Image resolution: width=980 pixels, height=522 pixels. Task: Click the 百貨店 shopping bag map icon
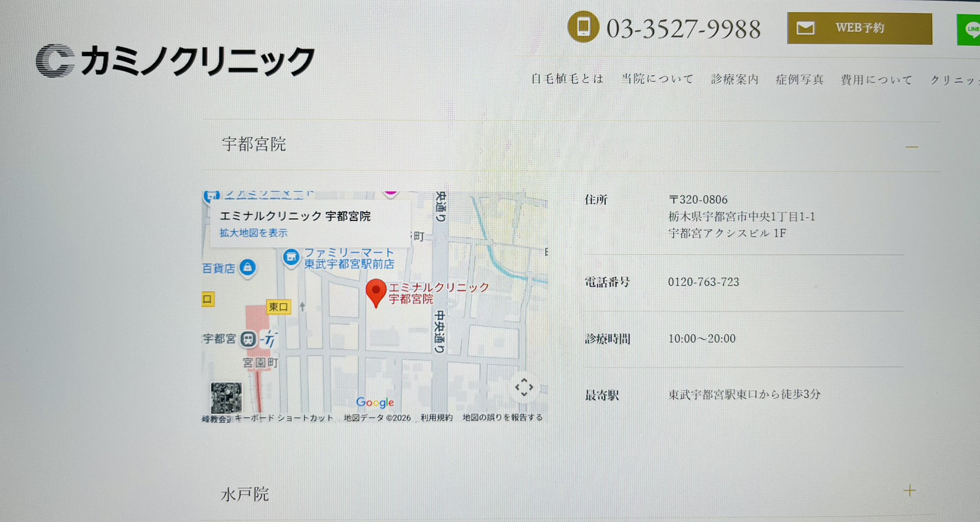tap(248, 268)
